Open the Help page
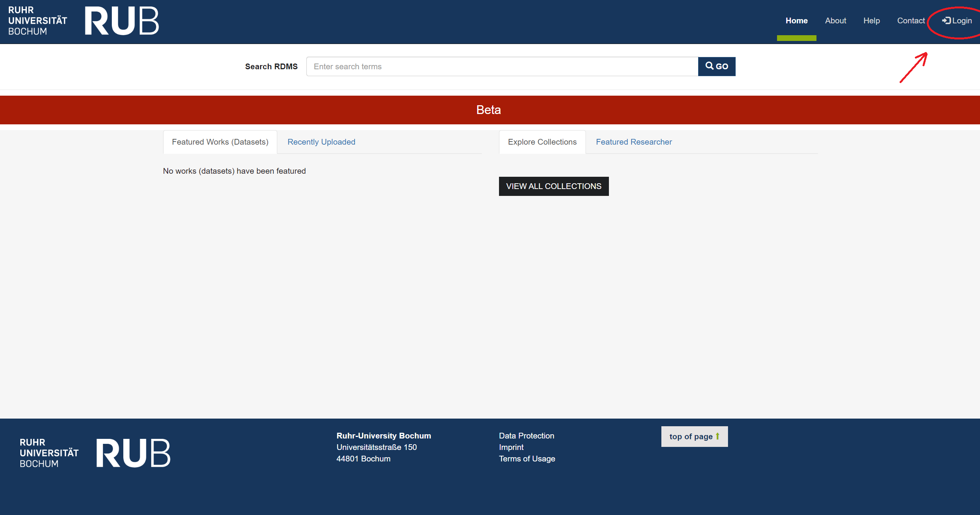980x515 pixels. click(872, 20)
